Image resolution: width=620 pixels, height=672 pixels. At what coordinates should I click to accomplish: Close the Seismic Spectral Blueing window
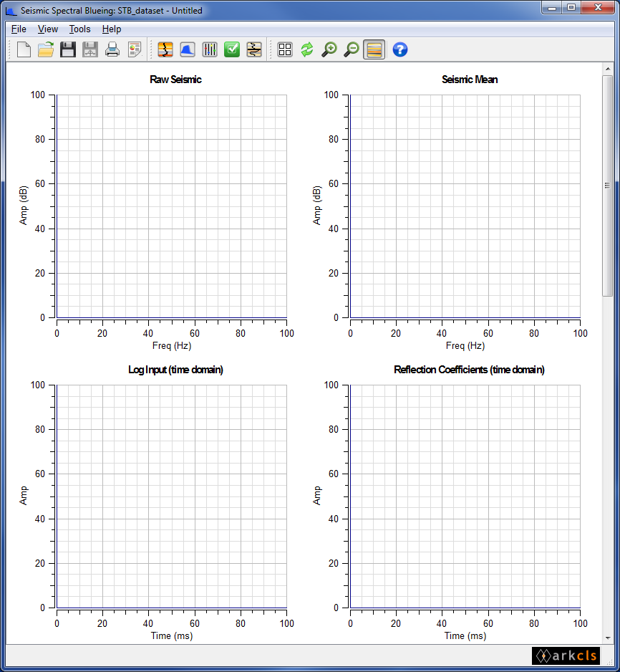pos(599,7)
